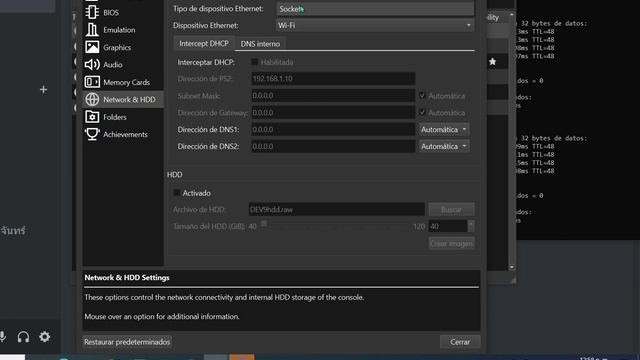Select the Emulation settings icon
This screenshot has width=640, height=360.
click(92, 30)
